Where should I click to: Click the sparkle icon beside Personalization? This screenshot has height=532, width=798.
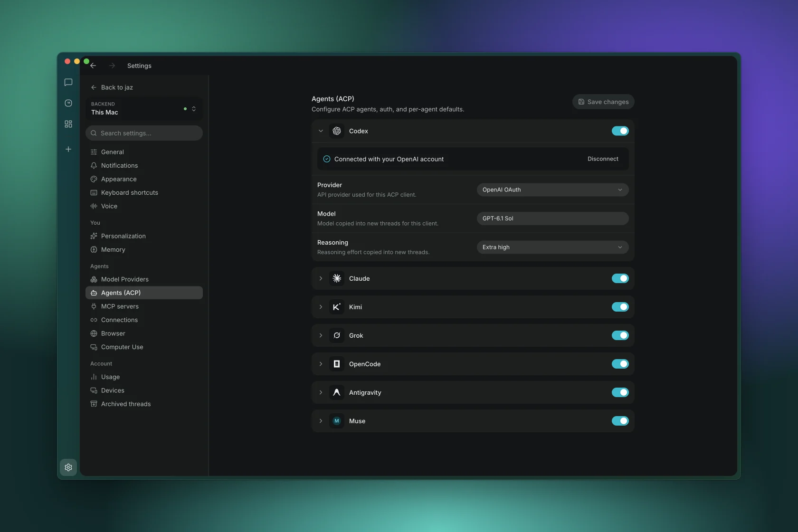pos(94,236)
